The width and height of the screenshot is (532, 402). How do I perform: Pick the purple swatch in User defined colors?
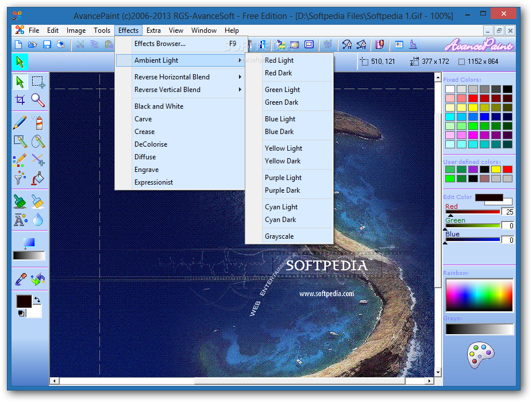coord(473,169)
